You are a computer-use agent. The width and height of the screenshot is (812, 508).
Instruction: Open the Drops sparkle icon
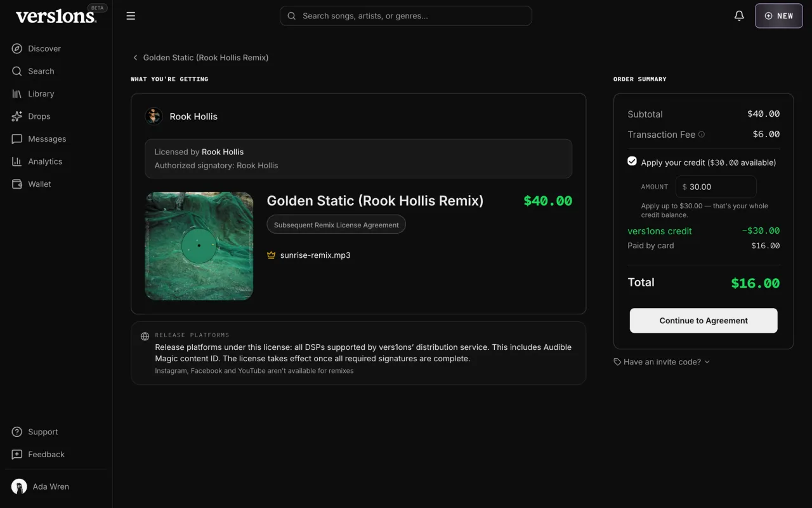[17, 116]
